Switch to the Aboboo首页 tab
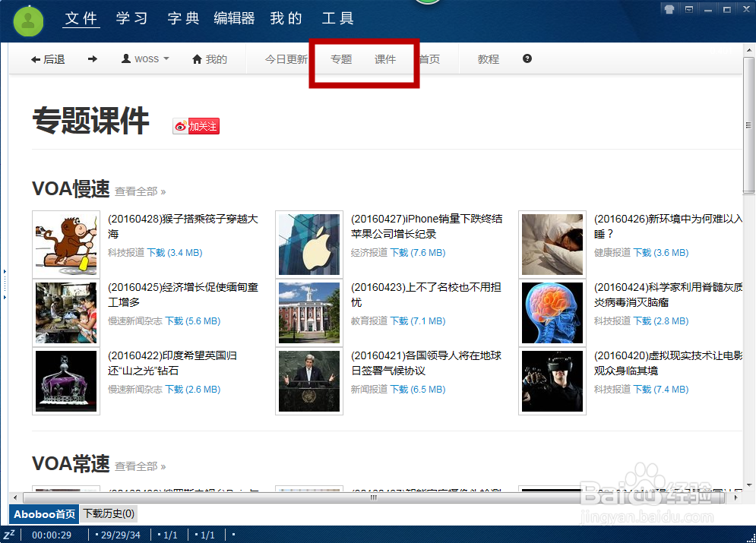Image resolution: width=756 pixels, height=543 pixels. point(44,514)
